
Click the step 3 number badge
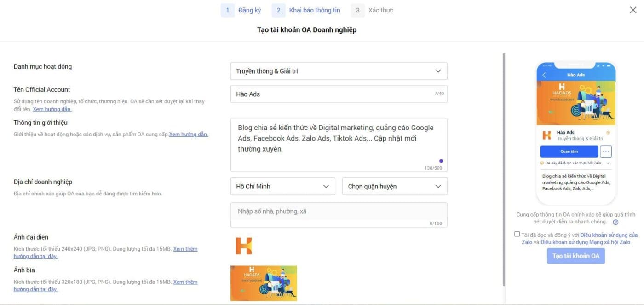(x=357, y=10)
